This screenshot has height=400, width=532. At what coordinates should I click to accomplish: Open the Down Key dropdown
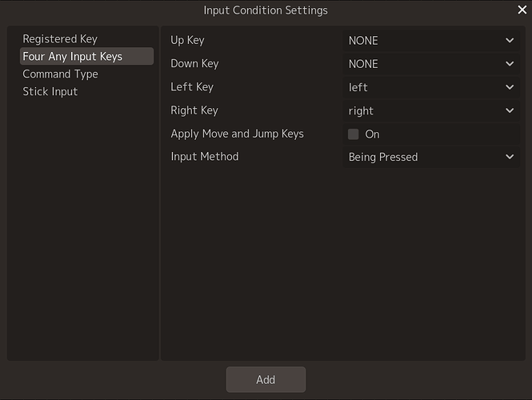431,64
